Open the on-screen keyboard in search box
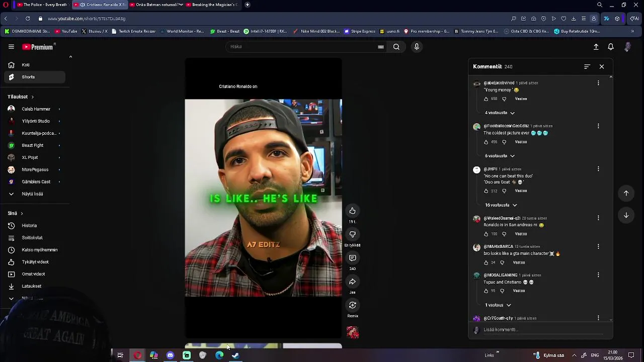 click(381, 47)
